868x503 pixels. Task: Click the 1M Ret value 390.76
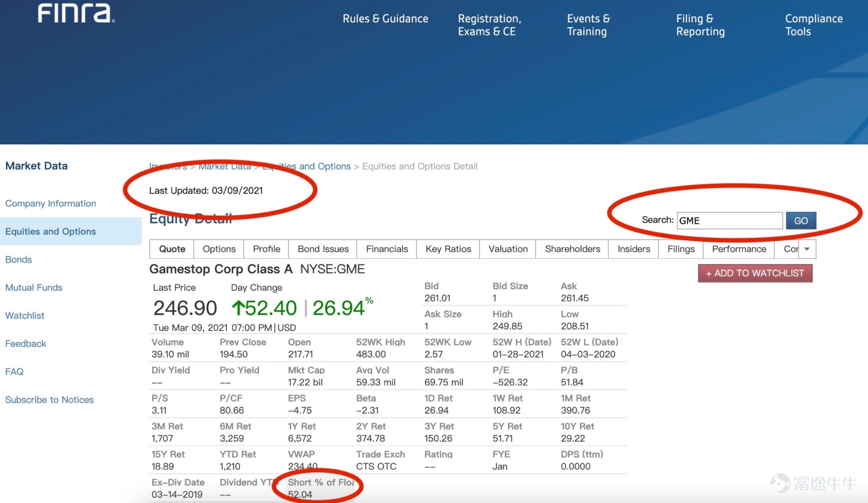tap(575, 410)
